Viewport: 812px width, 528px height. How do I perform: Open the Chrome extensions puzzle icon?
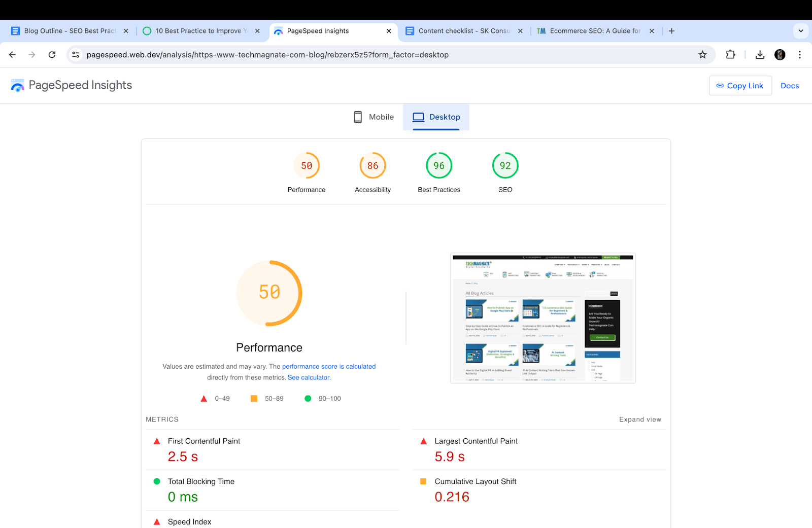pos(730,55)
